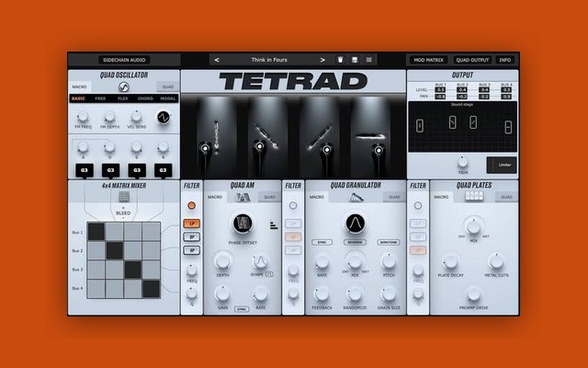Open the first G3 note selector
This screenshot has width=588, height=368.
[x=85, y=170]
